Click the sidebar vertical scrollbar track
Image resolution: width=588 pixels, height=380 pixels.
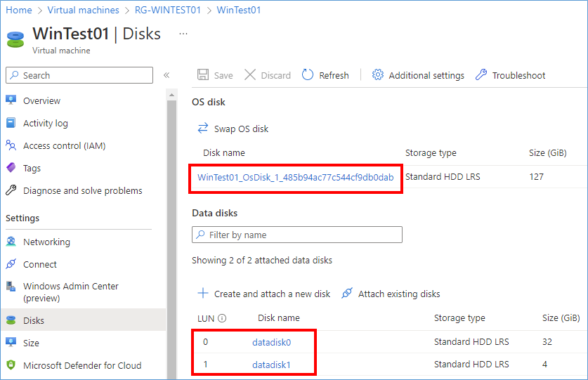pyautogui.click(x=171, y=240)
